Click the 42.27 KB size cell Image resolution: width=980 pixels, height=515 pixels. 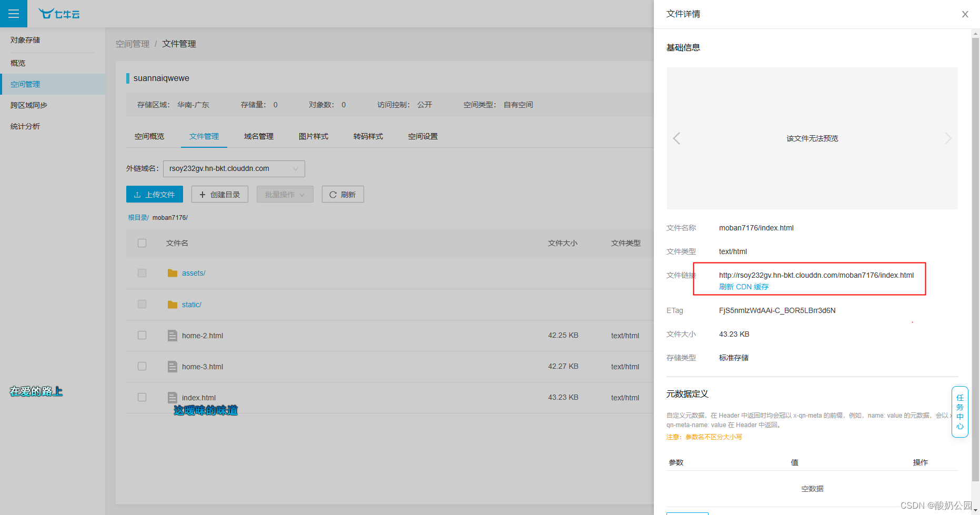click(563, 367)
